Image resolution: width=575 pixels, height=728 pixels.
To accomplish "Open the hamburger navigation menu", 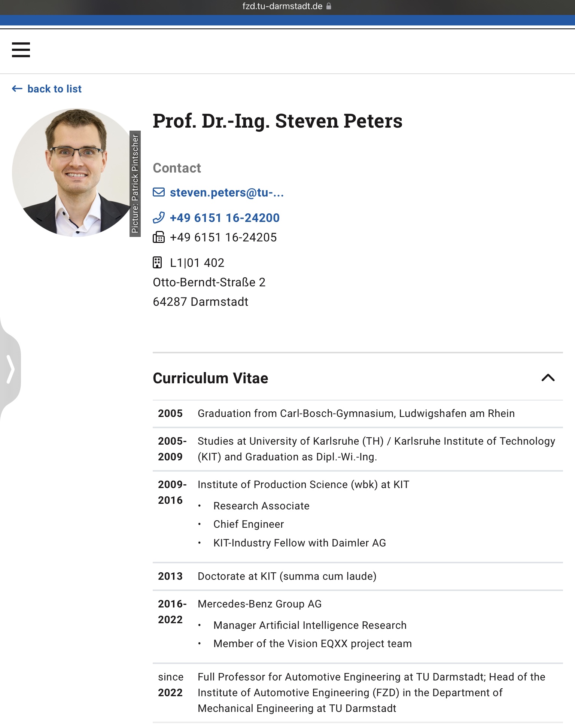I will (21, 50).
